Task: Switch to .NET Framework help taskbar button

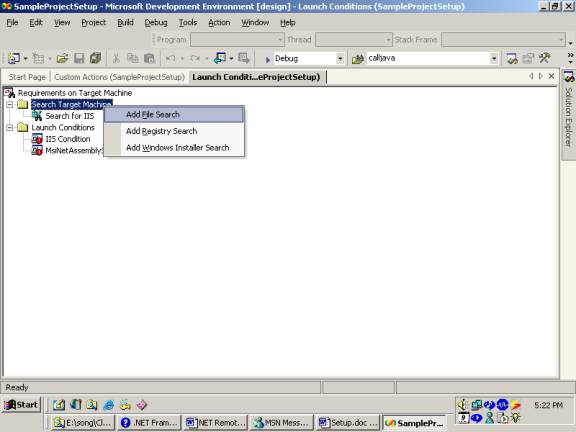Action: pos(150,423)
